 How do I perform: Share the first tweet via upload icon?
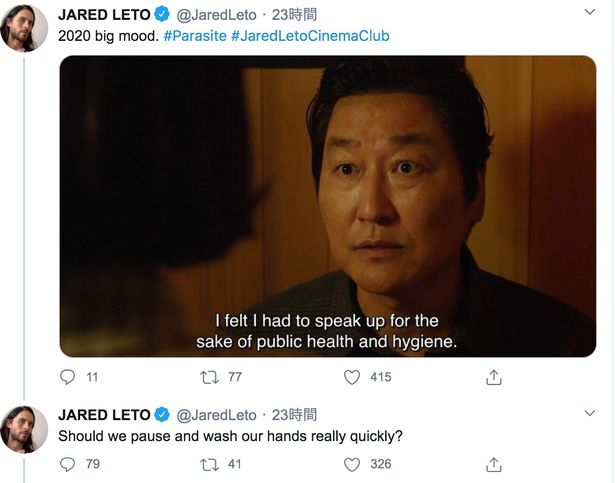click(x=494, y=377)
